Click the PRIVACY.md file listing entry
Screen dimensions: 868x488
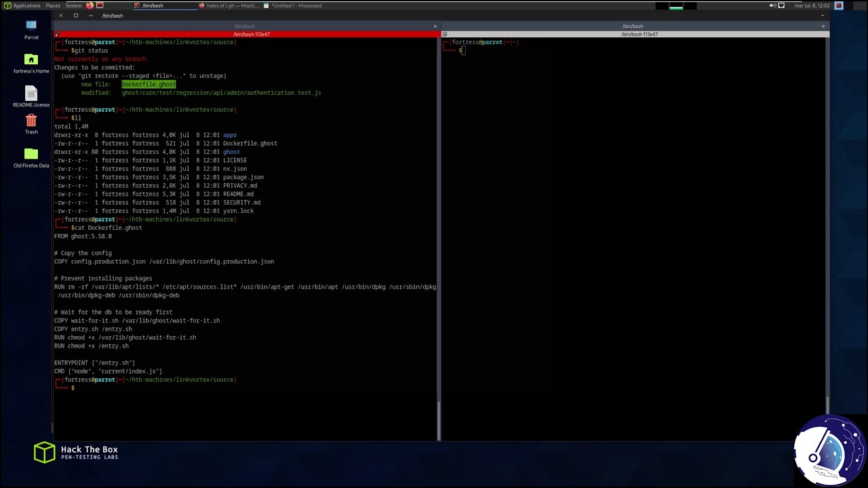coord(240,186)
